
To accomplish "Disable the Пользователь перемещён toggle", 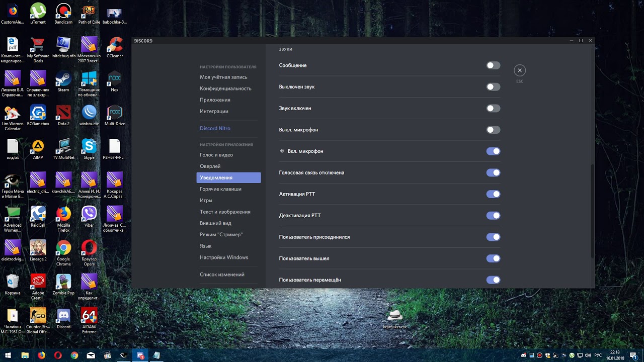I will tap(493, 280).
